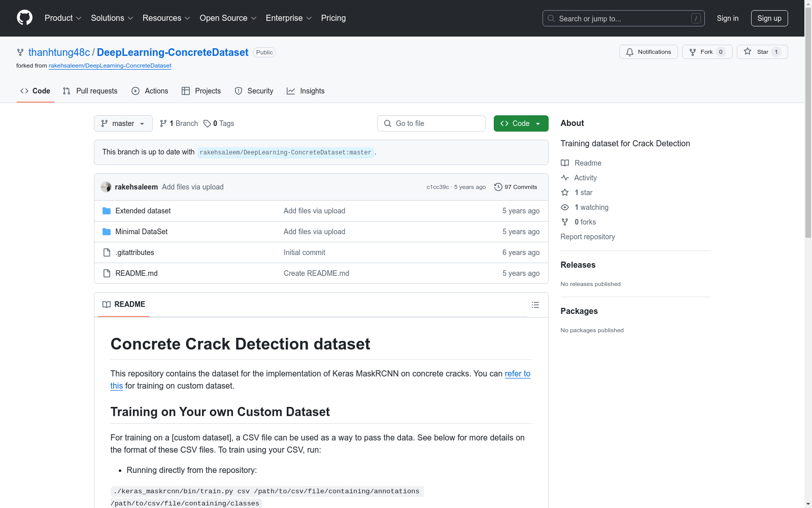
Task: View the 1 watching link
Action: [585, 207]
